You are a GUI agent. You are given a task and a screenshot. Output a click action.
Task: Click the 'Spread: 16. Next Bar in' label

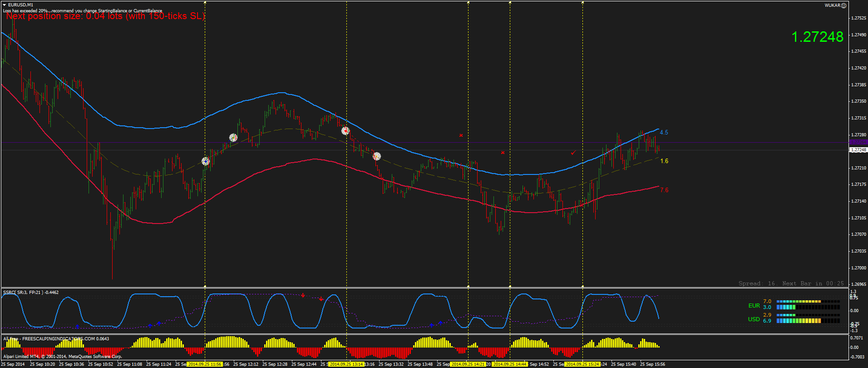[x=791, y=283]
